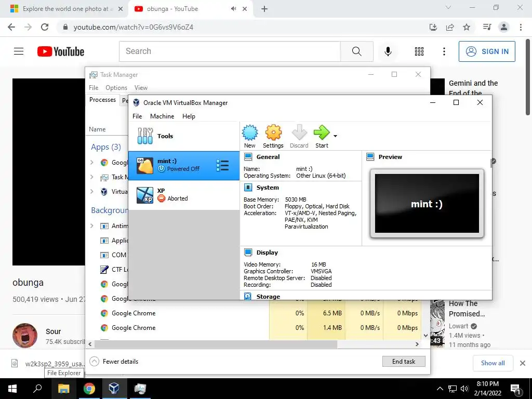The height and width of the screenshot is (399, 532).
Task: Click Sour channel avatar
Action: pyautogui.click(x=25, y=336)
